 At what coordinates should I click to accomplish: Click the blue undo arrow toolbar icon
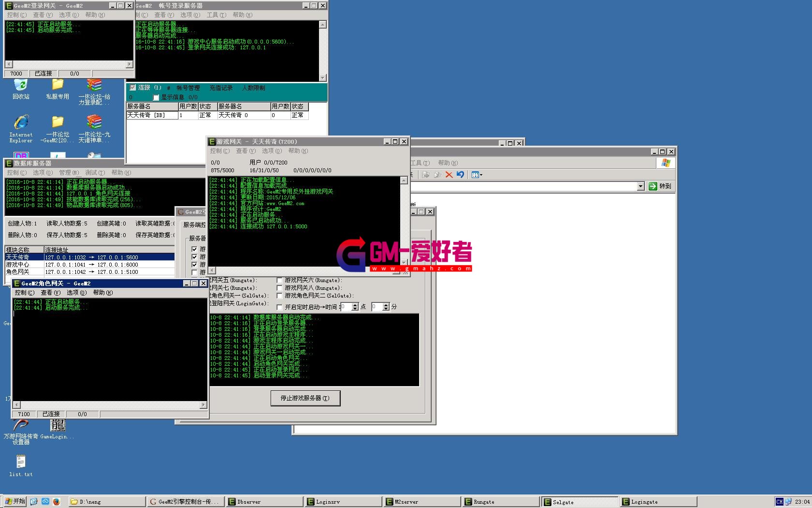[460, 175]
